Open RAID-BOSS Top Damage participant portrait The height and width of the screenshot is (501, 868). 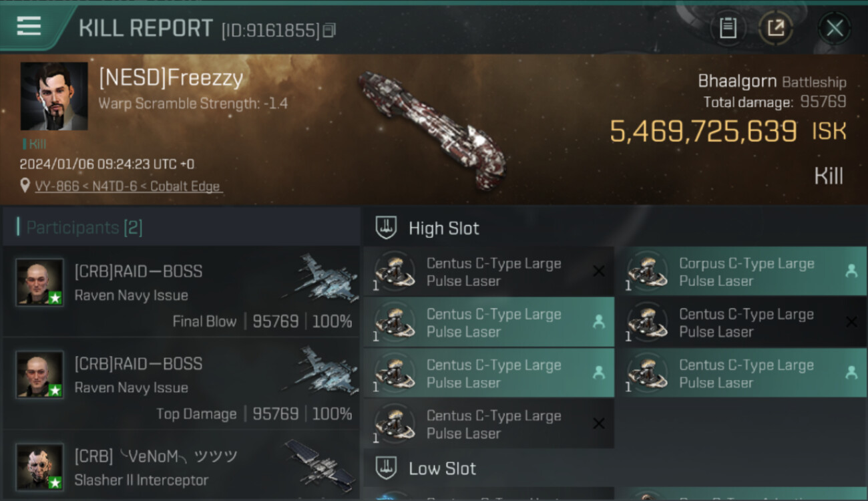tap(40, 375)
